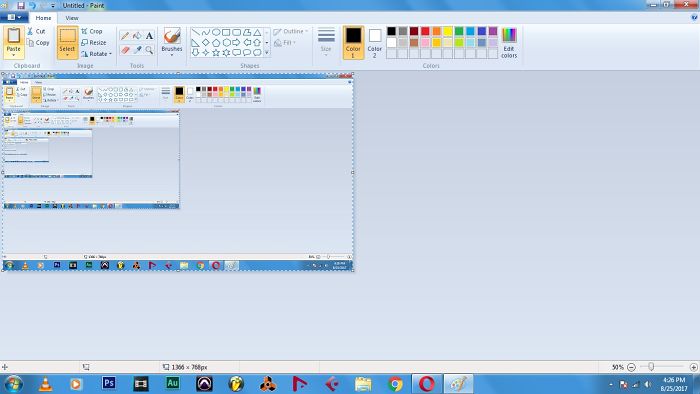Viewport: 700px width, 394px height.
Task: Expand the Brushes dropdown arrow
Action: (172, 54)
